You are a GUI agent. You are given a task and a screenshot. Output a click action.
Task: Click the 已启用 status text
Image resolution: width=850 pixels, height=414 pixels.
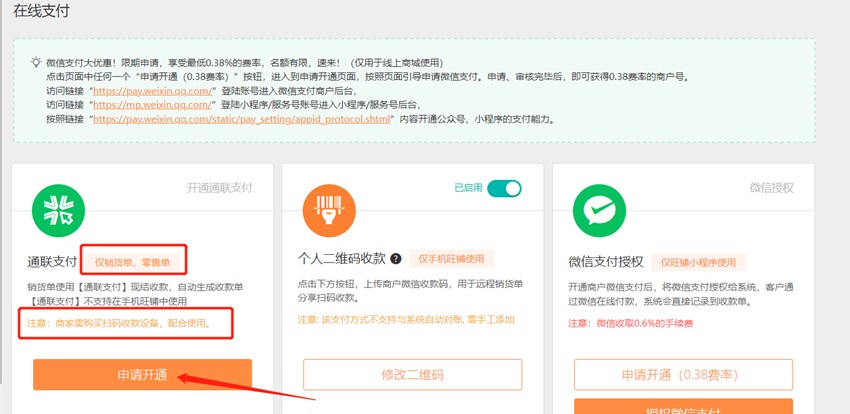468,188
